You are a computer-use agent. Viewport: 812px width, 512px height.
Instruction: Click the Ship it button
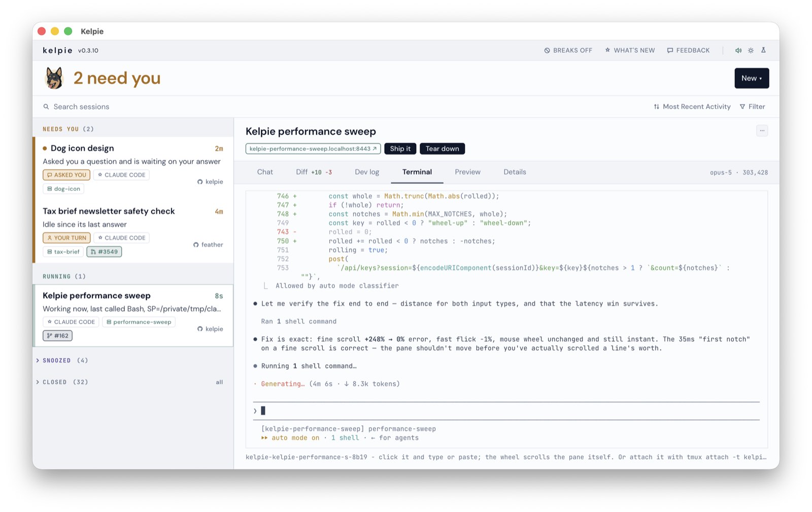tap(400, 149)
